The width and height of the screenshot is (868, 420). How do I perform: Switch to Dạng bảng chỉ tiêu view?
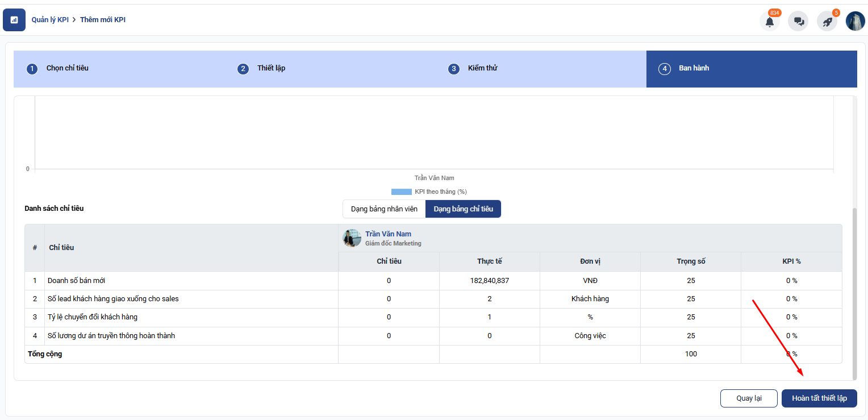[x=463, y=209]
